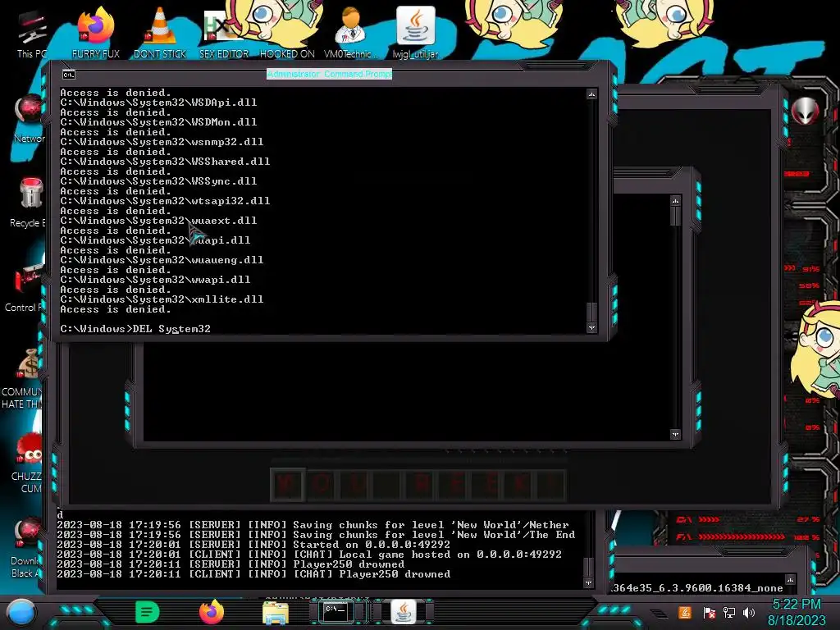Select the Downloads desktop shortcut icon
Screen dimensions: 840x630
[27, 547]
